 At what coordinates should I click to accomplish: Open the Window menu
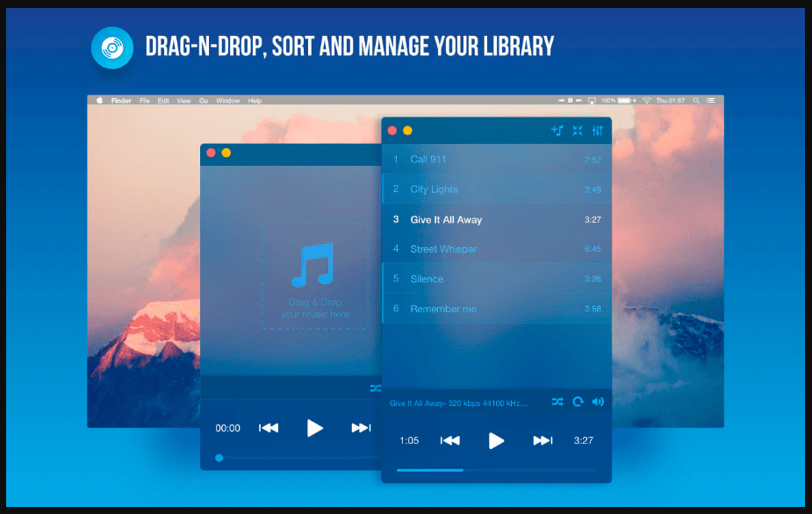coord(228,100)
